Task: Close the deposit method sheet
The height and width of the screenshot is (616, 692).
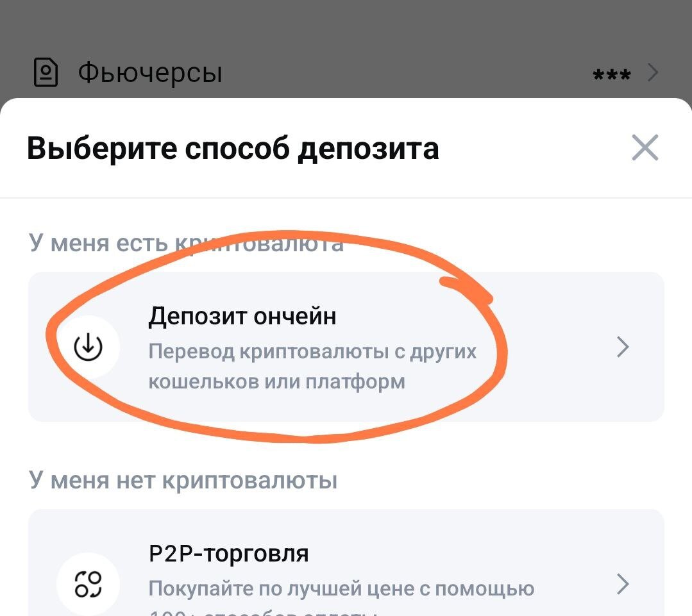Action: pos(645,149)
